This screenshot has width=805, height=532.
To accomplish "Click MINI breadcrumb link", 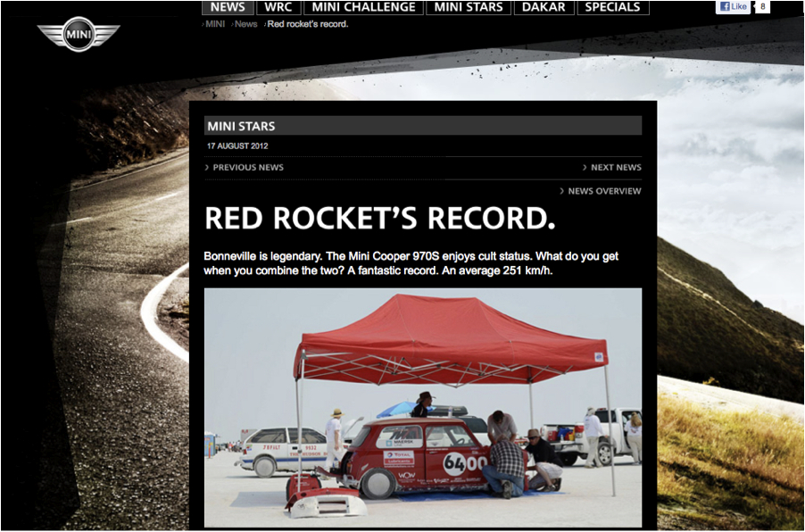I will click(x=214, y=24).
